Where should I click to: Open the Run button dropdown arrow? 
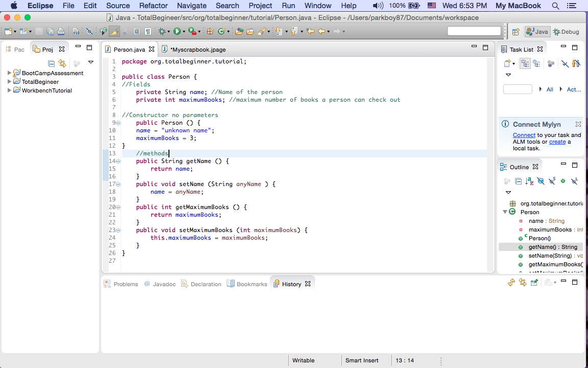point(184,32)
